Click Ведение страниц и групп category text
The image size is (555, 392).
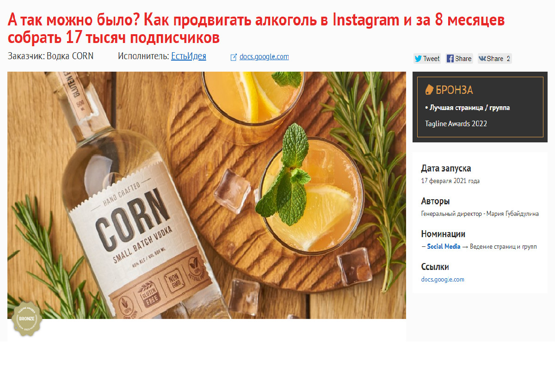click(503, 247)
